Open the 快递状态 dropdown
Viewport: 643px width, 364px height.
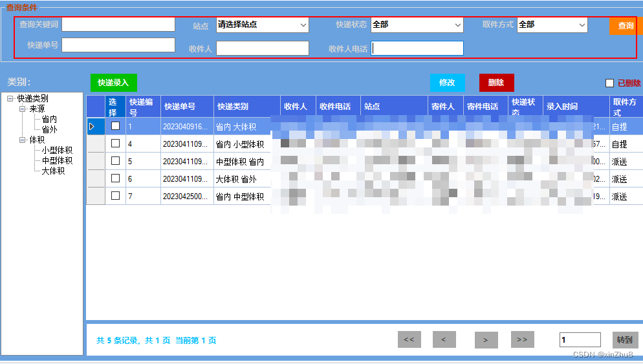[x=417, y=25]
